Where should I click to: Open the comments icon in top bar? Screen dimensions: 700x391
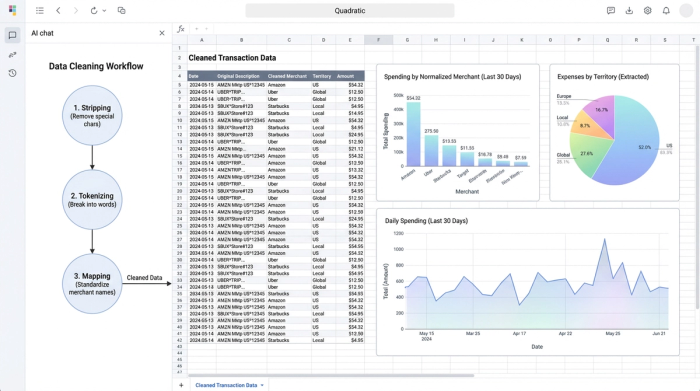tap(611, 10)
